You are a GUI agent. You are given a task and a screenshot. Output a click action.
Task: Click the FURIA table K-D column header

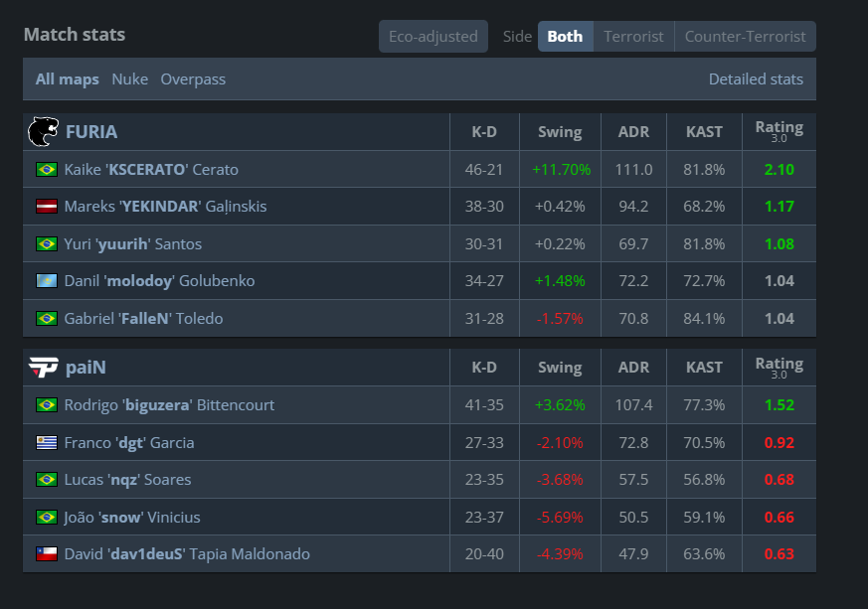coord(484,132)
